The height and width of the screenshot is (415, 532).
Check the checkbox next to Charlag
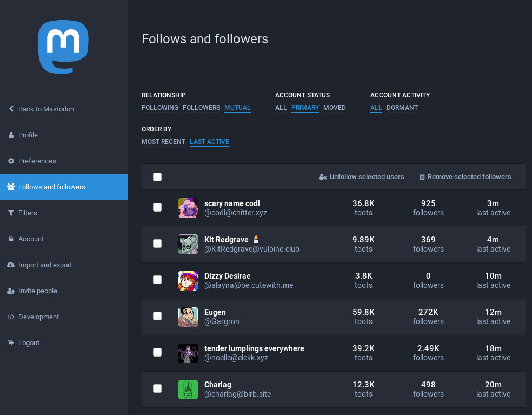pos(157,388)
